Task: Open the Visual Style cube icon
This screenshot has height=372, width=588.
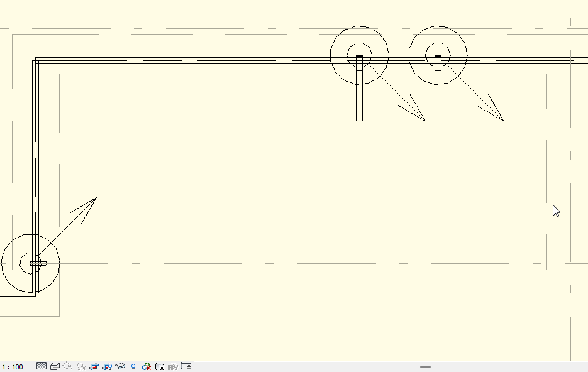Action: [55, 366]
